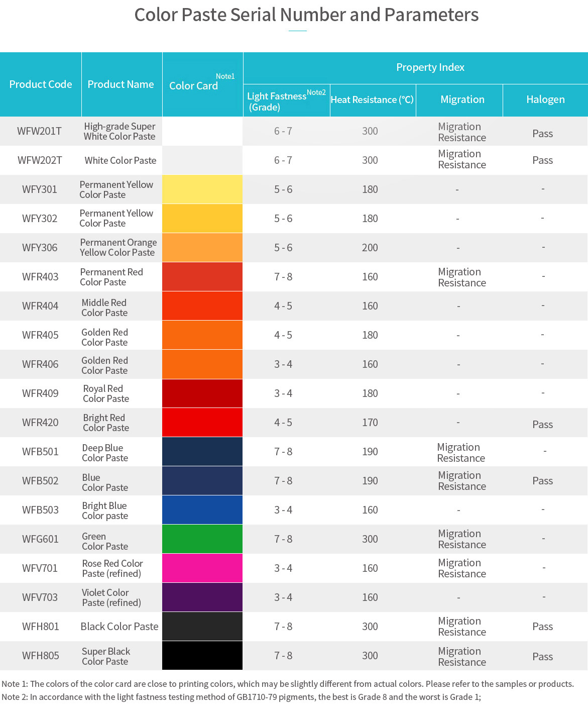Pick the Royal Red WFR409 color card
588x714 pixels.
[x=202, y=393]
